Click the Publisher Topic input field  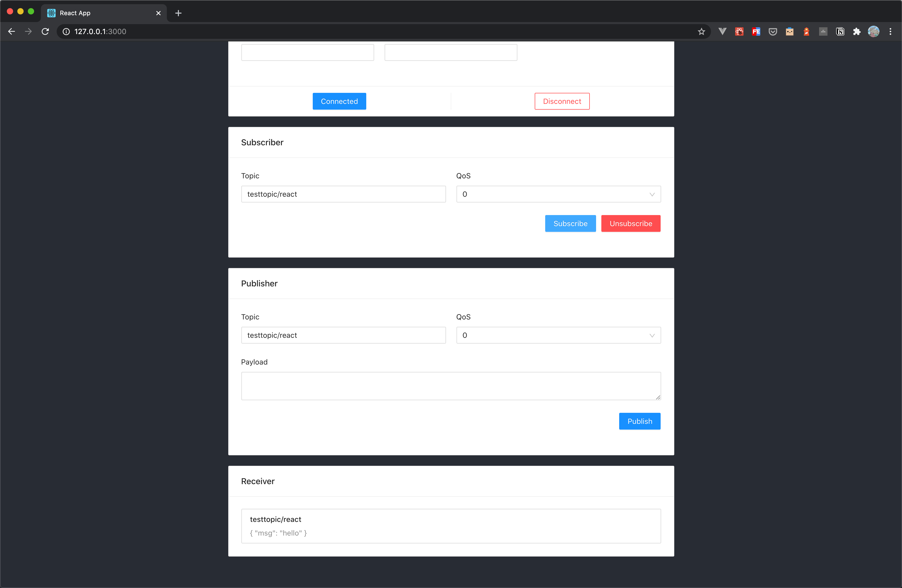(343, 335)
